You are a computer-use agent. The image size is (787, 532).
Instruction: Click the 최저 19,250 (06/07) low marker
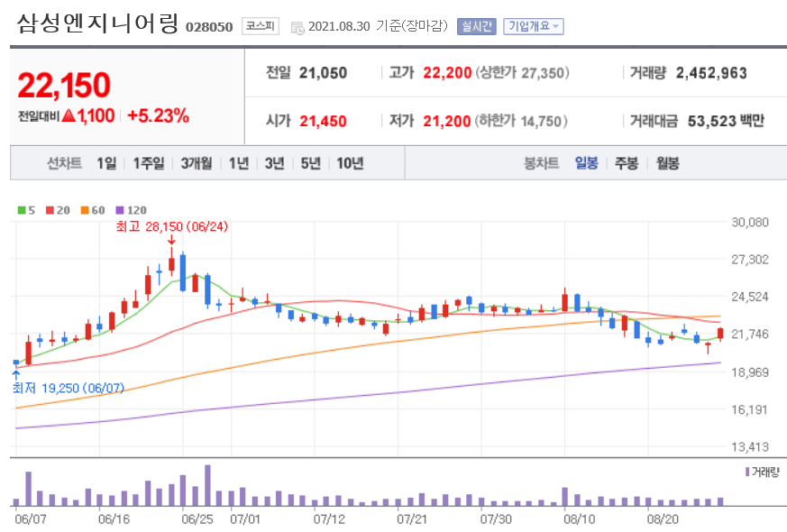[x=69, y=388]
